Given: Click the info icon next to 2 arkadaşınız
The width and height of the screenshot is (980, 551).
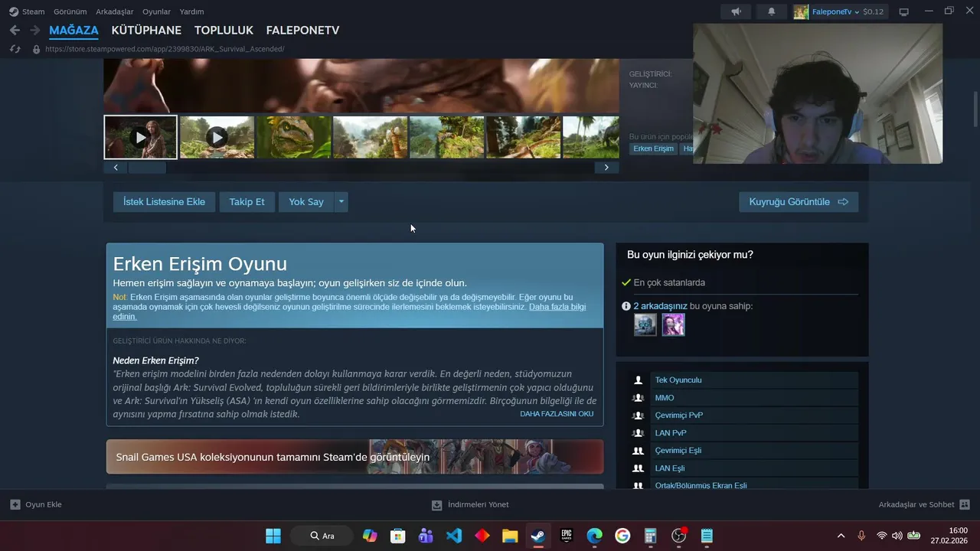Looking at the screenshot, I should (x=626, y=306).
